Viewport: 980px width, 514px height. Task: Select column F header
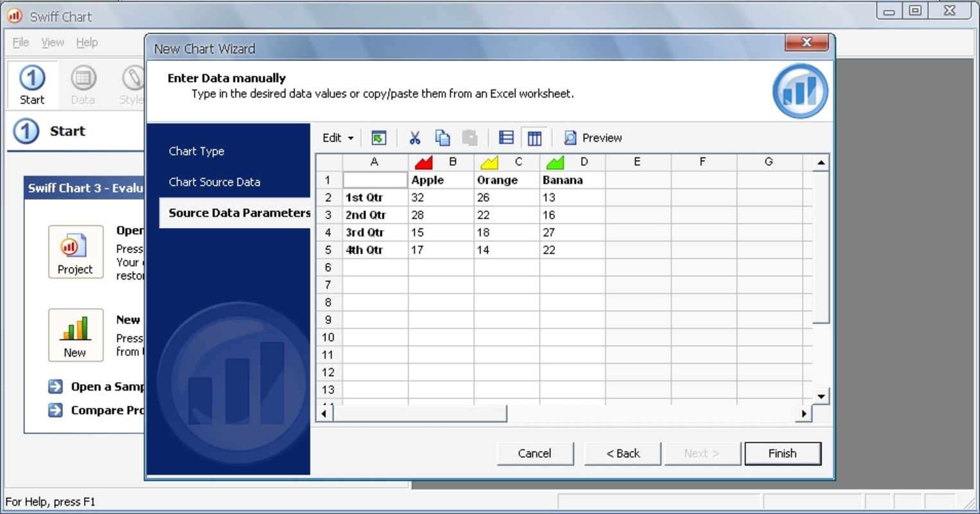(x=703, y=162)
